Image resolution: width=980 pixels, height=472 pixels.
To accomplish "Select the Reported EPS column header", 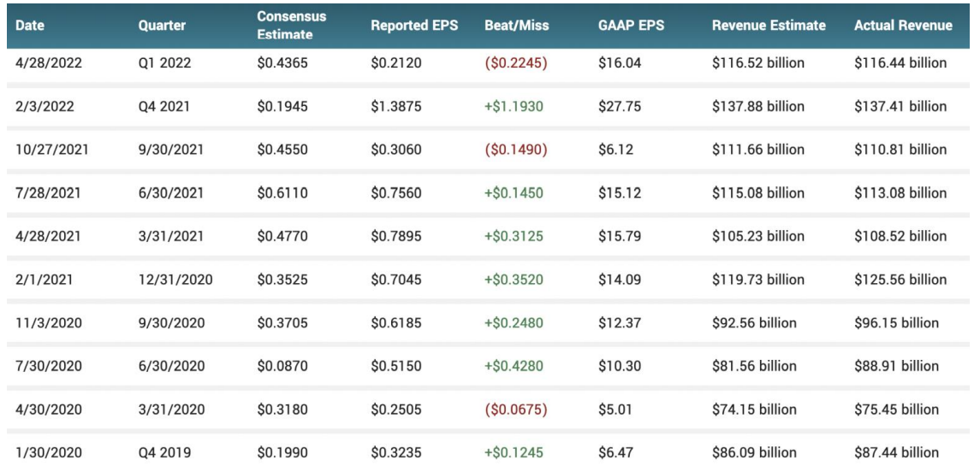I will pos(414,26).
